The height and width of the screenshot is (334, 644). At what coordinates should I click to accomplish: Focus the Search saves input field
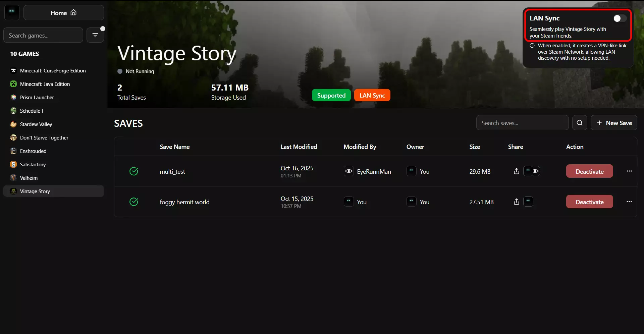[523, 123]
